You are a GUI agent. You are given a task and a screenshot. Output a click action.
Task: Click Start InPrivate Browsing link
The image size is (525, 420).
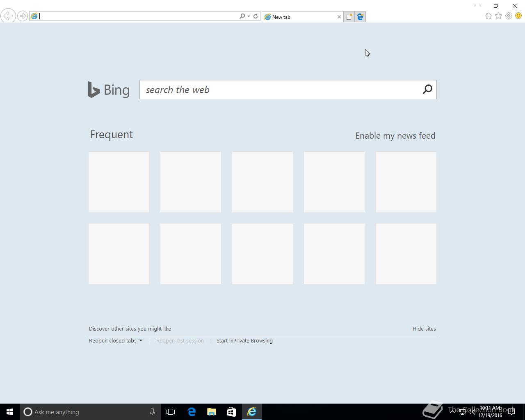244,340
